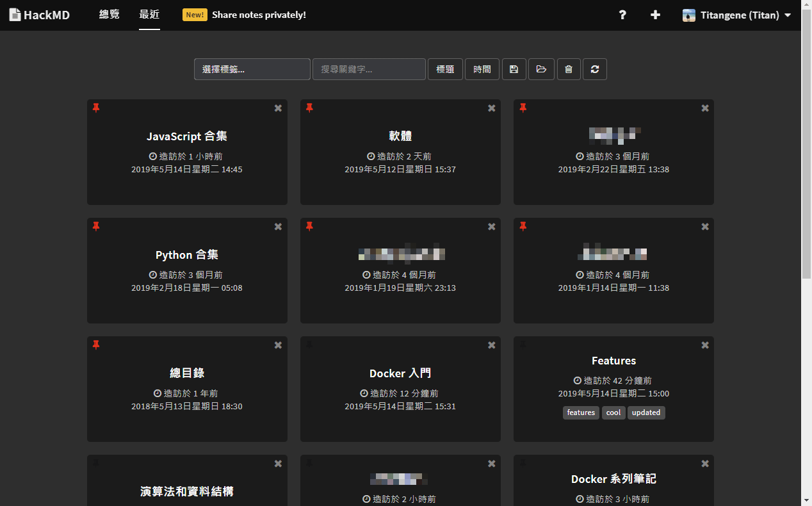
Task: Remove the card dated 2019年1月14日
Action: 704,227
